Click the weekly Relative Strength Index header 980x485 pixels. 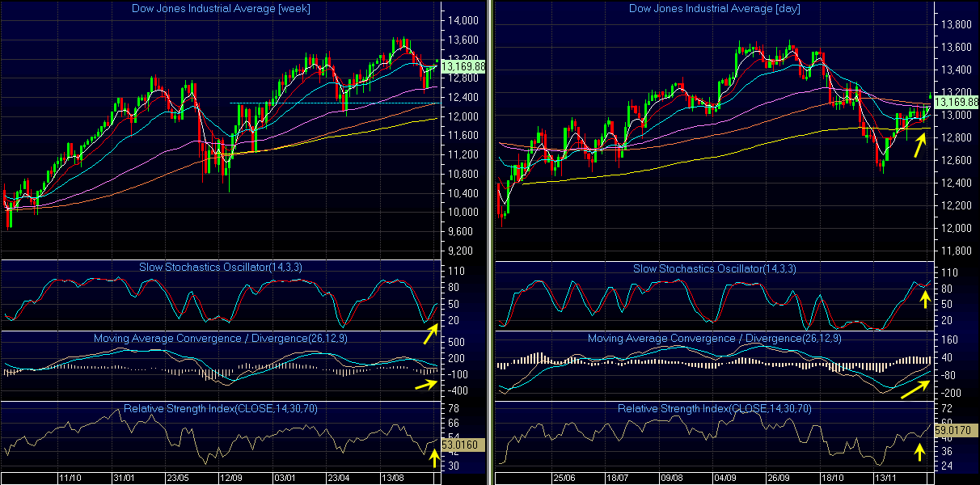221,408
